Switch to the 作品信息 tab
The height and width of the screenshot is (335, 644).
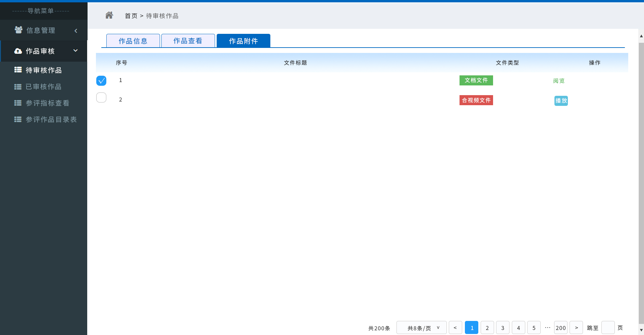[x=133, y=41]
